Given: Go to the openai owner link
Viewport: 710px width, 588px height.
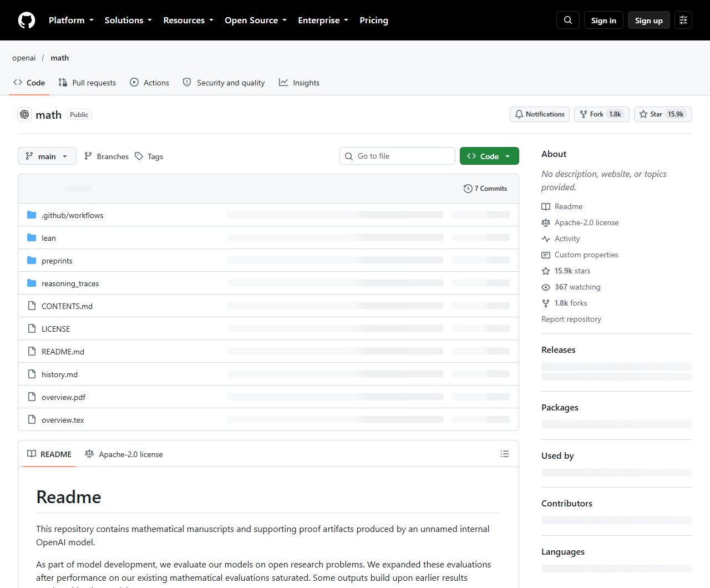Looking at the screenshot, I should [x=24, y=58].
